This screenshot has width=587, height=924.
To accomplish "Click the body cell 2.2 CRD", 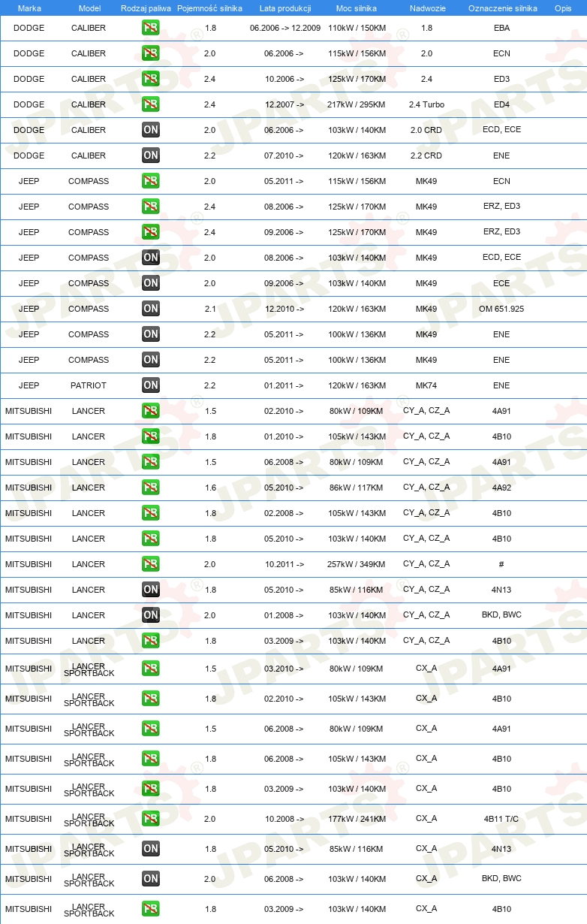I will point(426,156).
